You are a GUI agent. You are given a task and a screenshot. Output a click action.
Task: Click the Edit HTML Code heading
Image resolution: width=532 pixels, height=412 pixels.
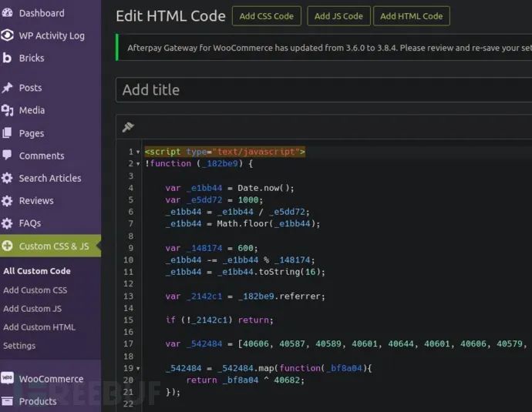tap(170, 16)
